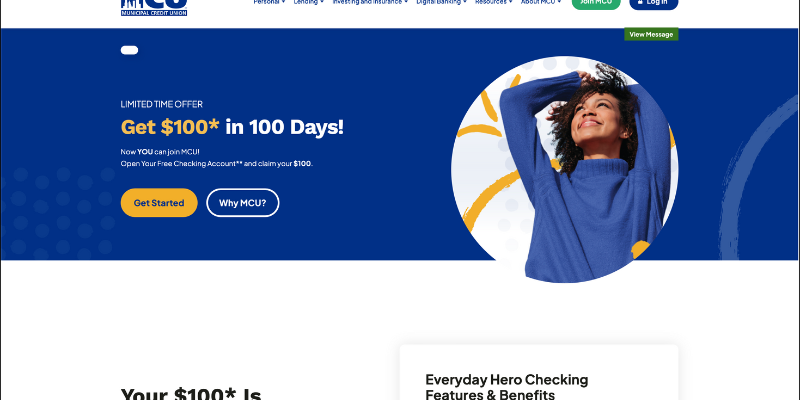Click the circular photo of smiling woman
Image resolution: width=800 pixels, height=400 pixels.
tap(565, 168)
